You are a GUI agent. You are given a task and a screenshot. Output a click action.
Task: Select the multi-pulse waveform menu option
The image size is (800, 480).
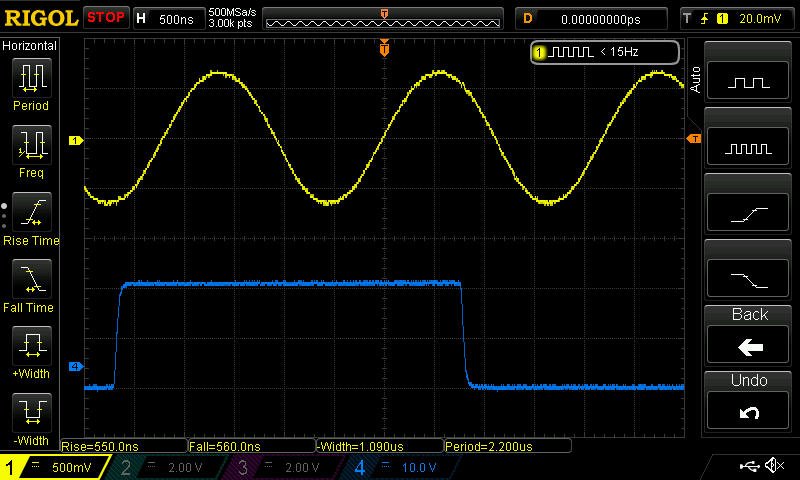(749, 148)
